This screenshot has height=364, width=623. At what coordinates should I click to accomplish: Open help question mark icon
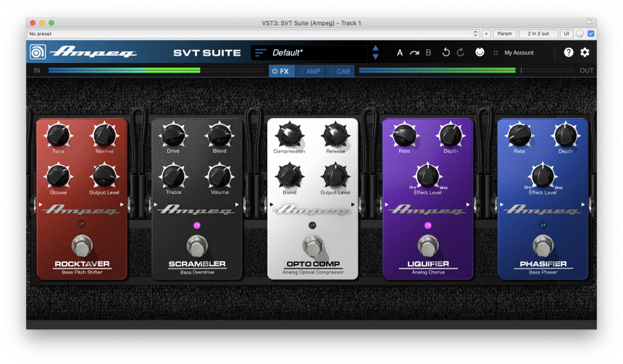[569, 52]
